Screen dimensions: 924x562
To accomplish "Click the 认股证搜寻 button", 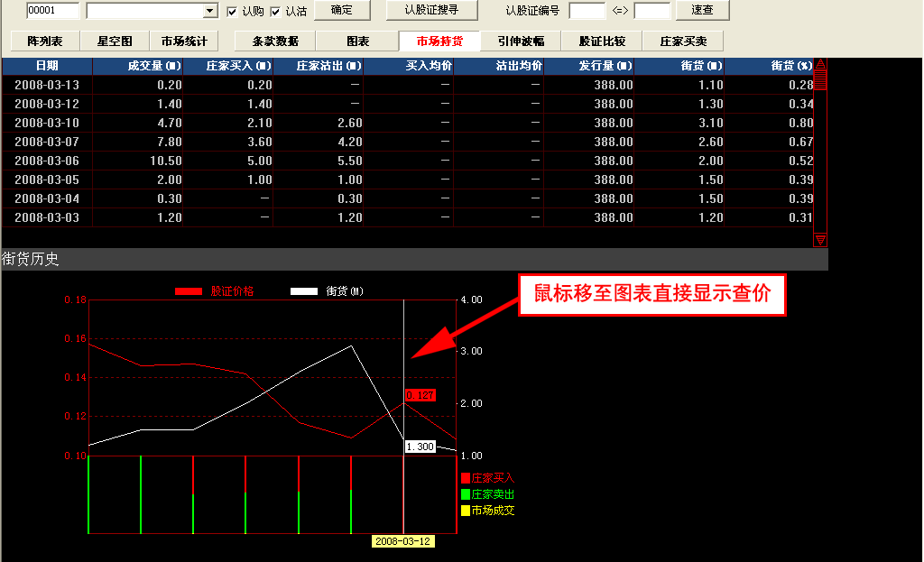I will [x=430, y=10].
